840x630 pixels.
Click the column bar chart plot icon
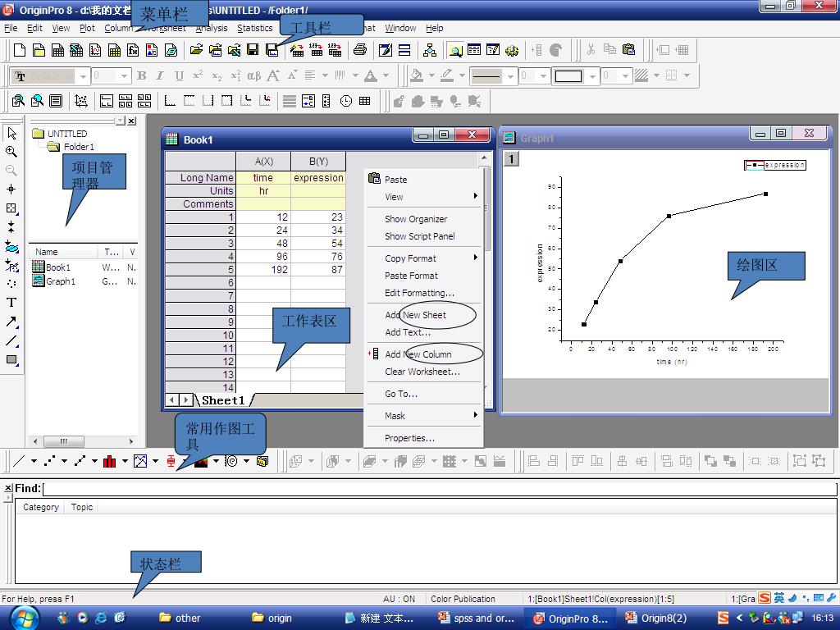point(109,461)
